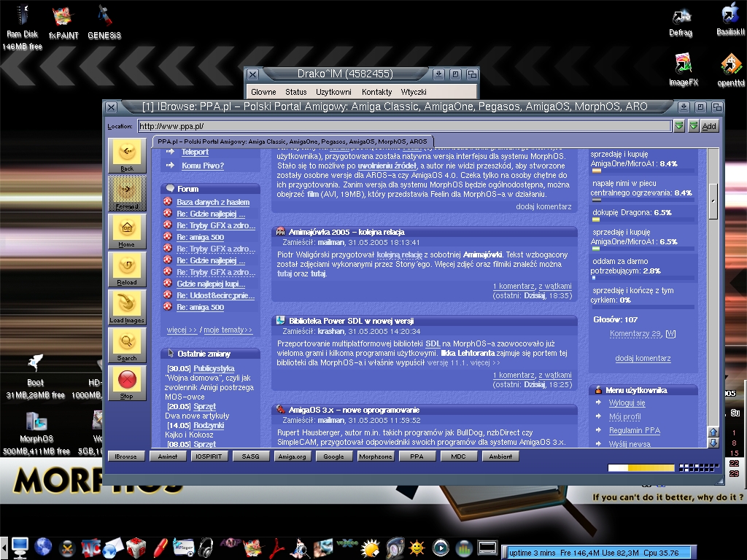Click the Load Images toolbar button

pos(127,307)
